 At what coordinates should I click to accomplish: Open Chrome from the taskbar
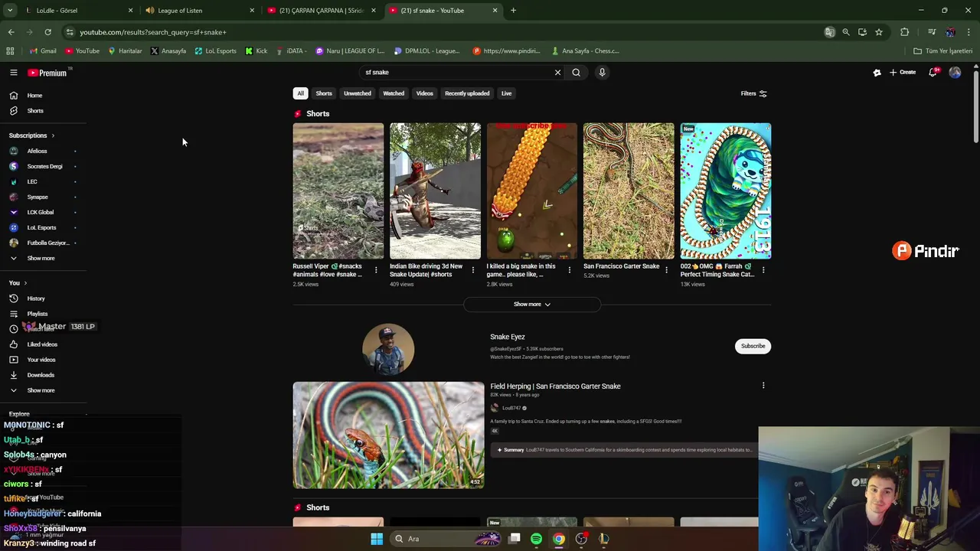coord(559,539)
